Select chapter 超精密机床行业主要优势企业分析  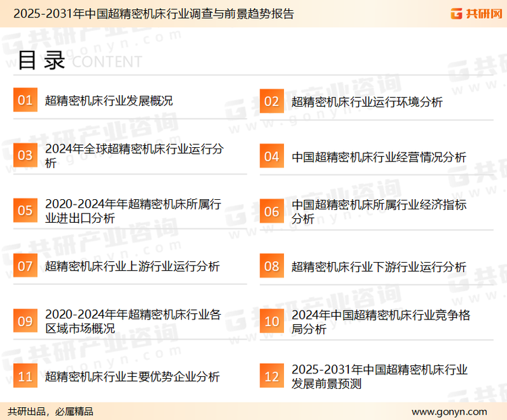[x=132, y=377]
